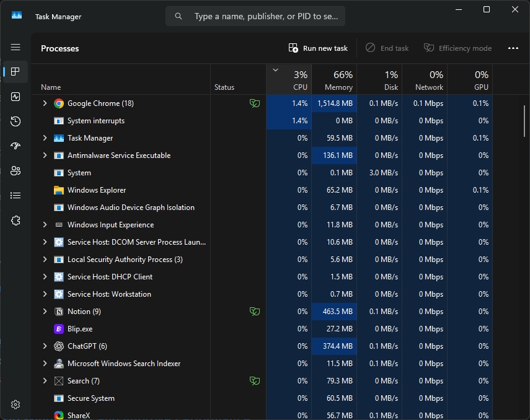This screenshot has height=420, width=530.
Task: Sort processes by the Name column
Action: click(x=51, y=87)
